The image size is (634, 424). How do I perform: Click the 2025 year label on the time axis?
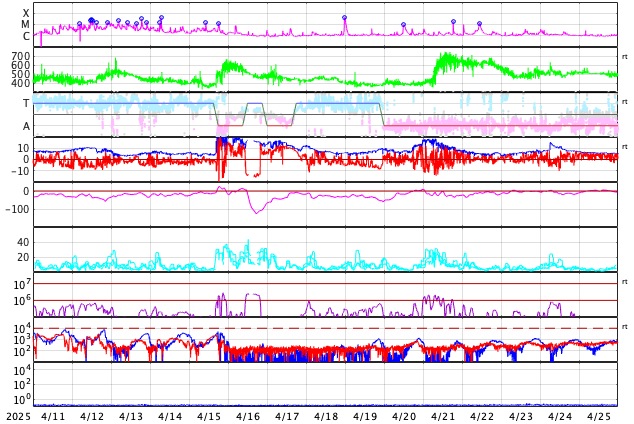pos(18,416)
